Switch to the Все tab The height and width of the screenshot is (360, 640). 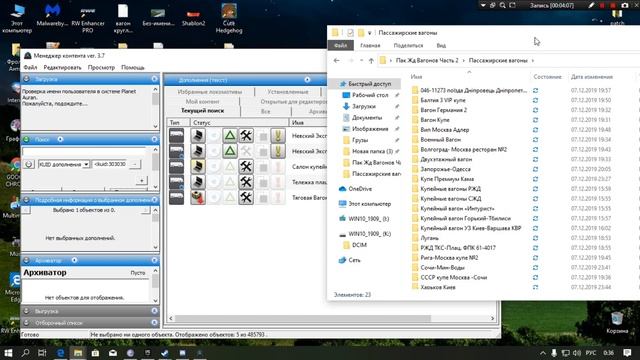coord(266,111)
